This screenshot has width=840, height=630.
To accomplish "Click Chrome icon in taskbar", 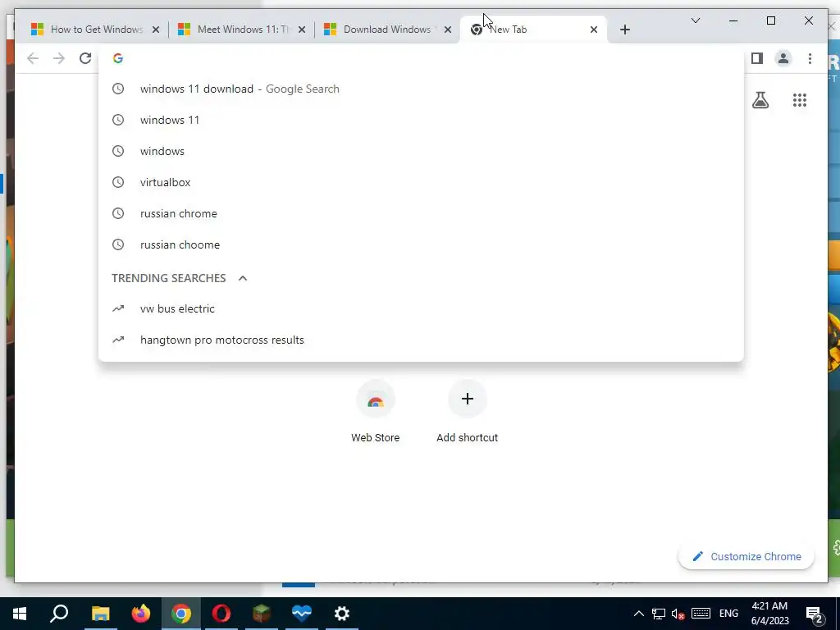I will 181,614.
